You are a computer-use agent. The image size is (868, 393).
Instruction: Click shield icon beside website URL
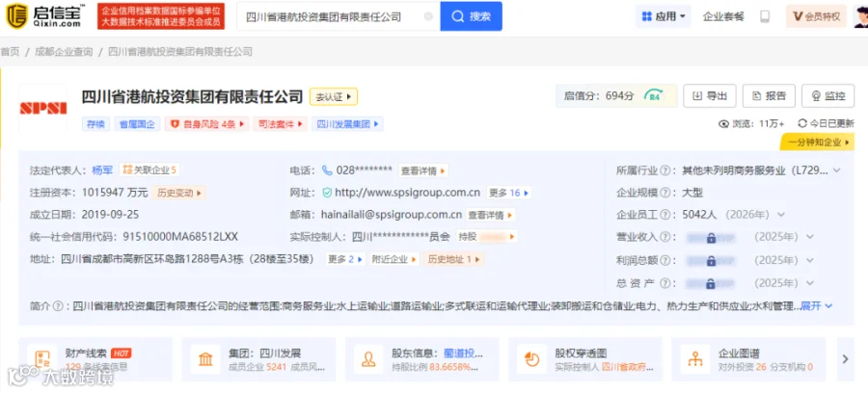[x=327, y=193]
